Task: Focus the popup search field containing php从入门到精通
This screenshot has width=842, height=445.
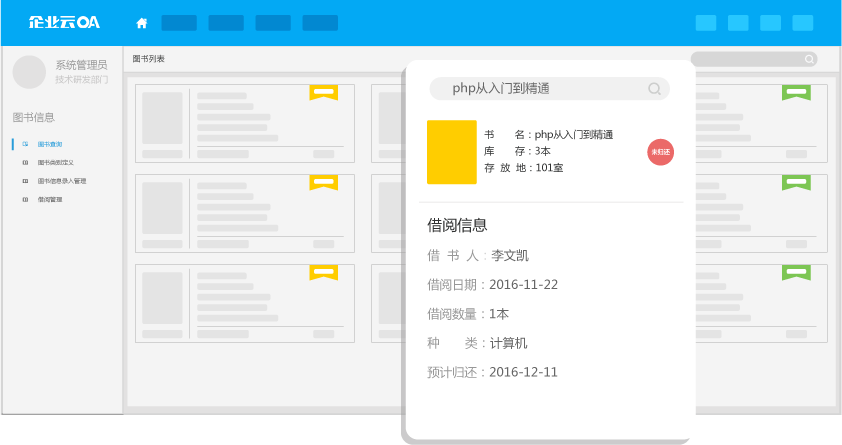Action: click(540, 89)
